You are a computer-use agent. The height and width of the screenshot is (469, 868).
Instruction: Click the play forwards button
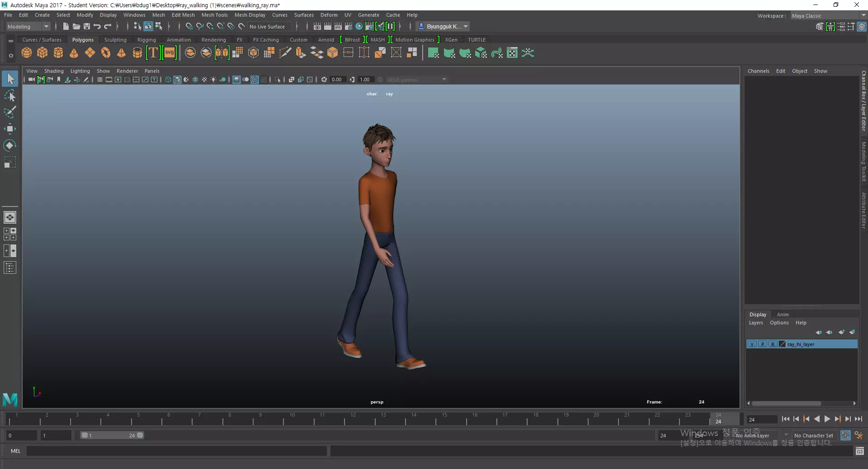827,419
